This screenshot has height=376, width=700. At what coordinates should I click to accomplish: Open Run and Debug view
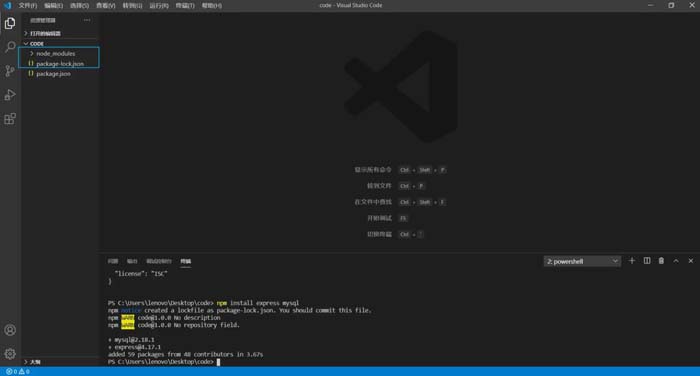[10, 95]
